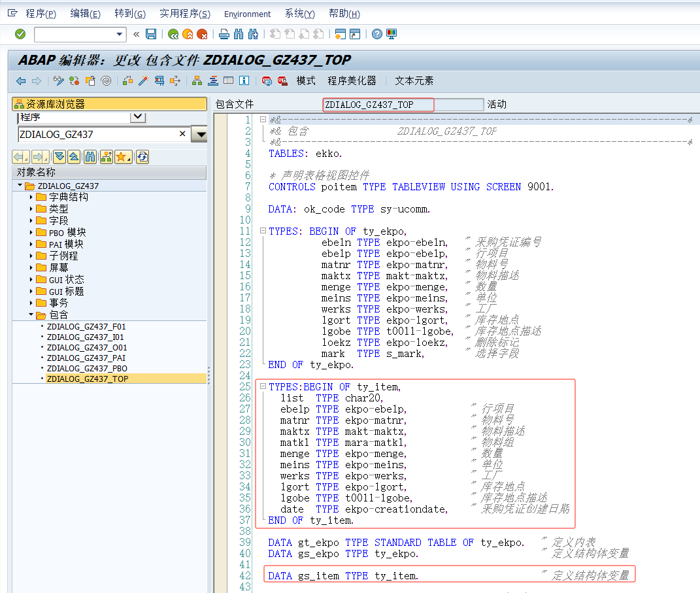Click the editor navigate back arrow
The width and height of the screenshot is (700, 593).
[21, 81]
